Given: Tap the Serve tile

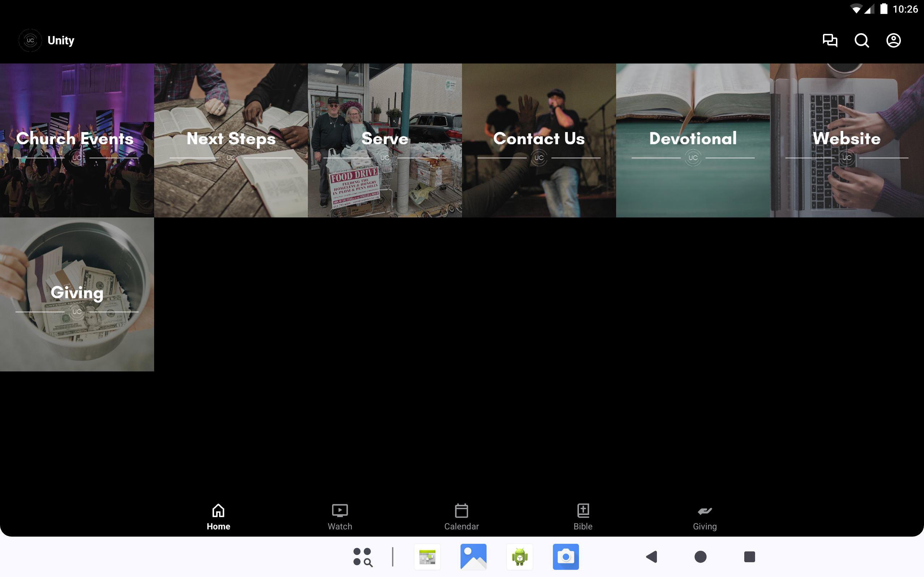Looking at the screenshot, I should click(x=385, y=140).
